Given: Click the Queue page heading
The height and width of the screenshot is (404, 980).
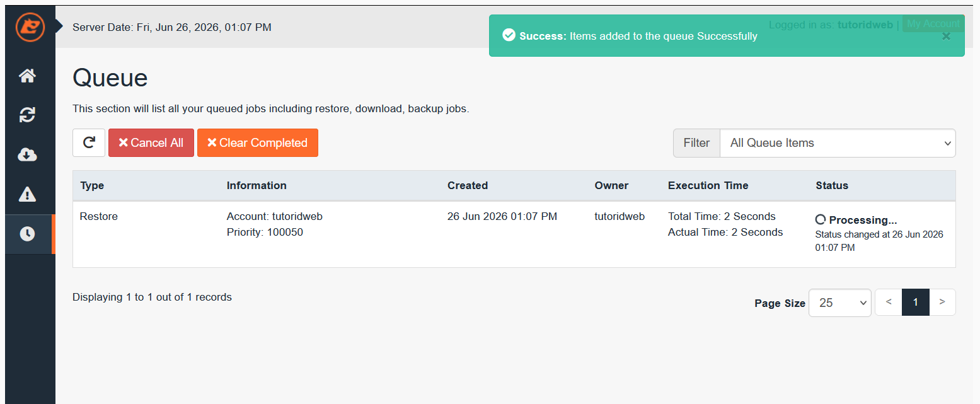Looking at the screenshot, I should [x=110, y=78].
